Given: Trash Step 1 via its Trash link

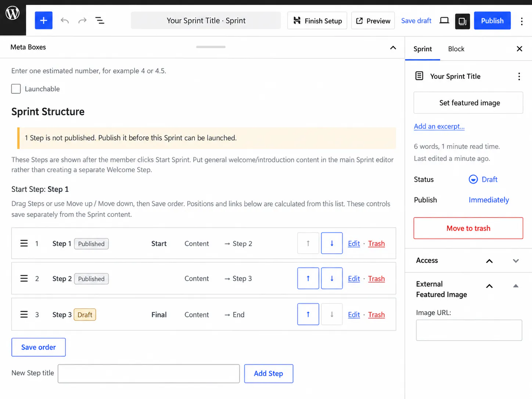Looking at the screenshot, I should pos(377,244).
